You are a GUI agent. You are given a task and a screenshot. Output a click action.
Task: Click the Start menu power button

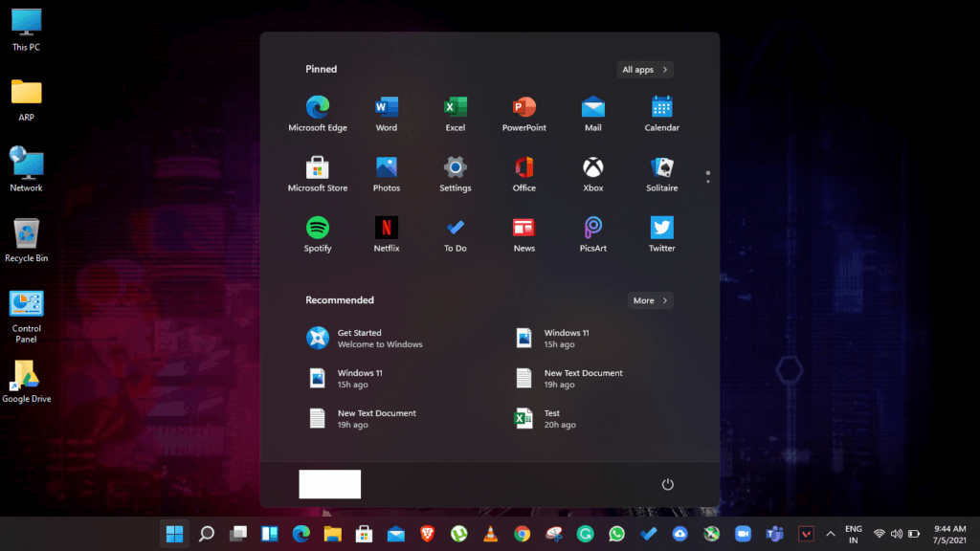[x=667, y=484]
